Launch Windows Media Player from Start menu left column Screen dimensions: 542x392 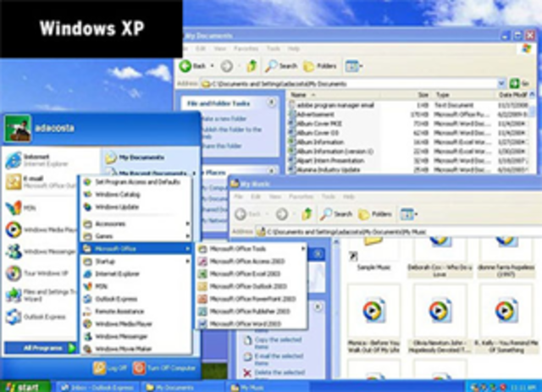click(41, 229)
